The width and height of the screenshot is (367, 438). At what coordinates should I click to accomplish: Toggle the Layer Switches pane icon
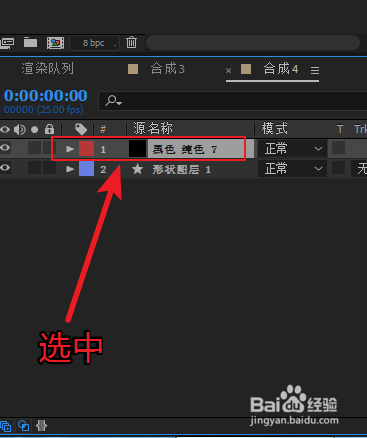pyautogui.click(x=6, y=426)
